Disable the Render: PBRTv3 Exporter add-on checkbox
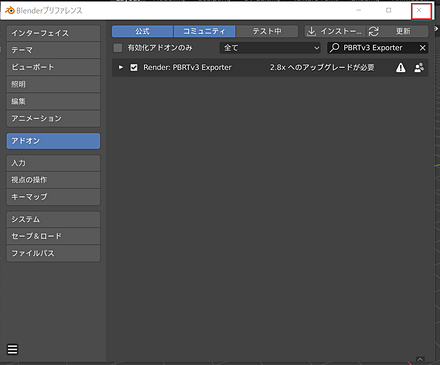The width and height of the screenshot is (440, 365). (x=134, y=68)
